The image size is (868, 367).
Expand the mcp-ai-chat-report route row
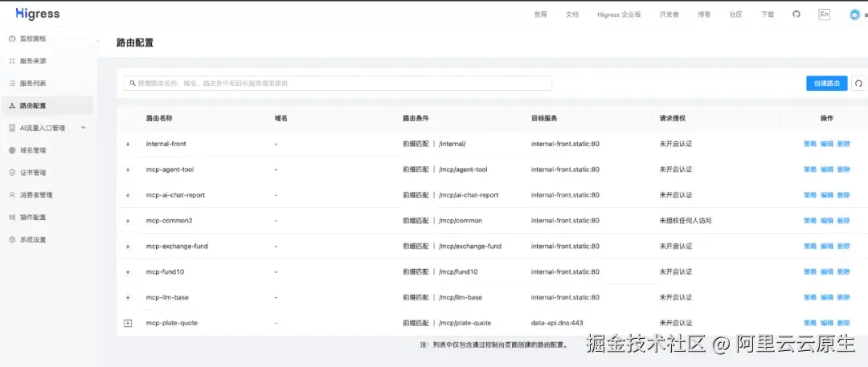[128, 195]
